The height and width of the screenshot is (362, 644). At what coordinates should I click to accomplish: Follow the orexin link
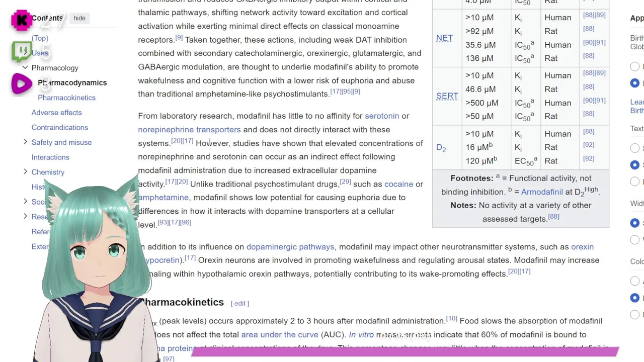[x=582, y=247]
